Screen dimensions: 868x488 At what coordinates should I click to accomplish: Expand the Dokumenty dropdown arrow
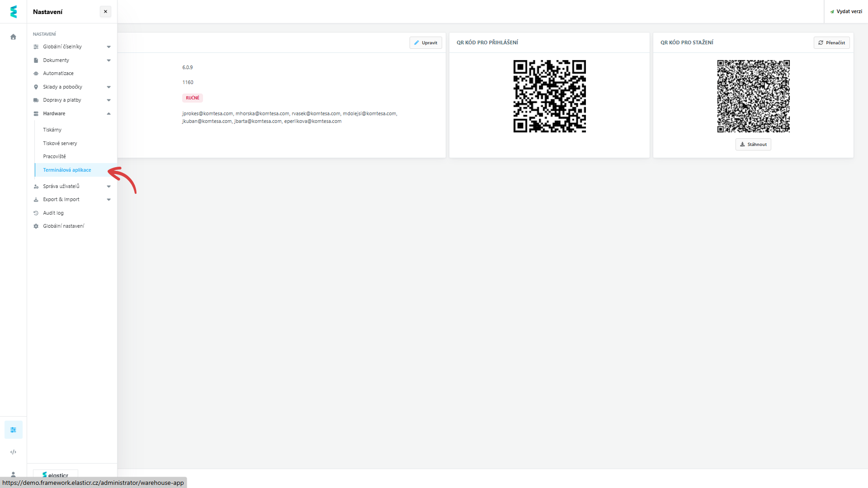(108, 61)
